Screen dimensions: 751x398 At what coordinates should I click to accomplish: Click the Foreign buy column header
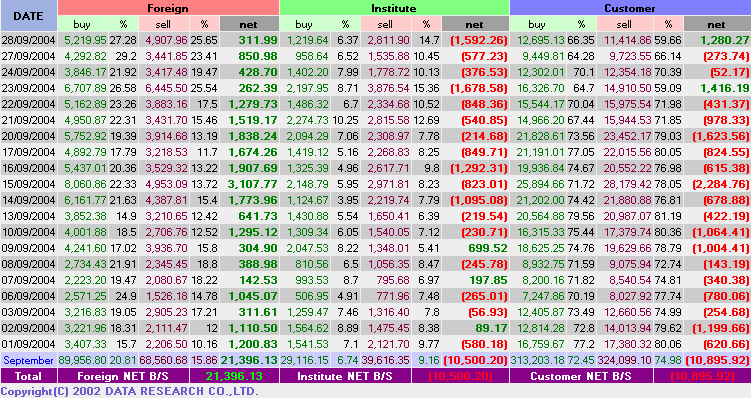(x=82, y=24)
